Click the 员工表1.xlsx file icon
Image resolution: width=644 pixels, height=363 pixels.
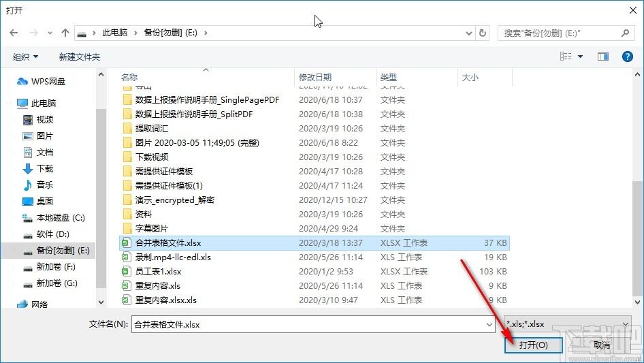tap(127, 272)
